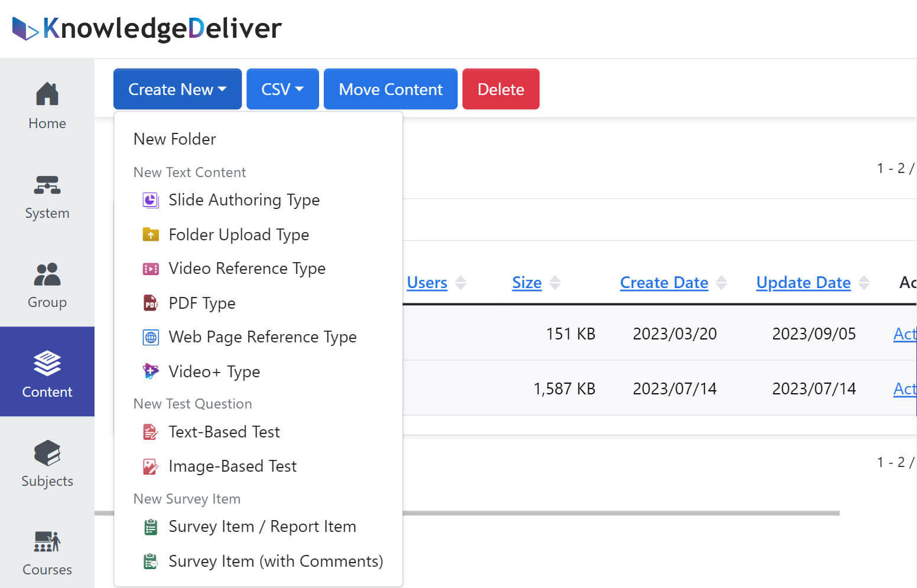Select the Content layers icon
The height and width of the screenshot is (588, 917).
(47, 363)
